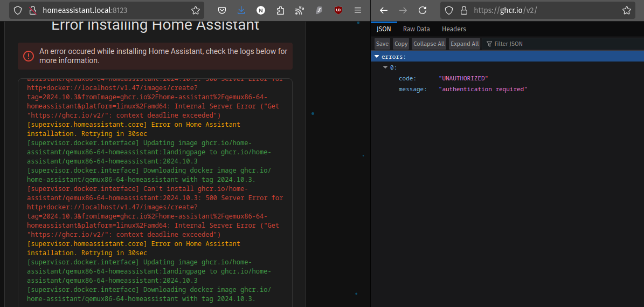Collapse the 0 array item node
The height and width of the screenshot is (307, 644).
tap(385, 67)
